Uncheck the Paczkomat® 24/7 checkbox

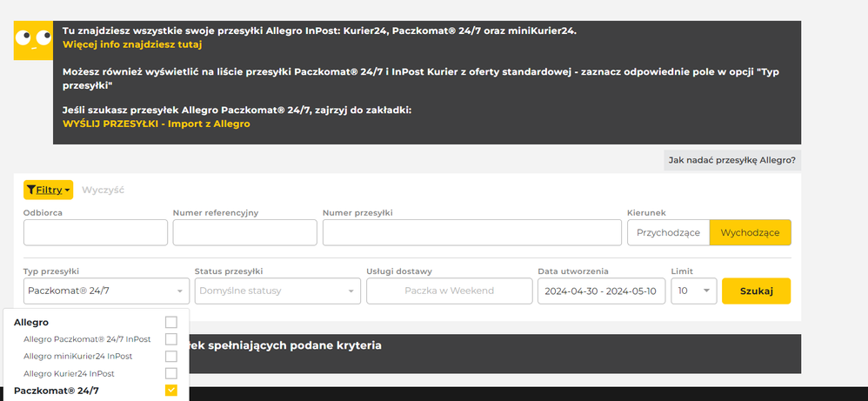(171, 391)
